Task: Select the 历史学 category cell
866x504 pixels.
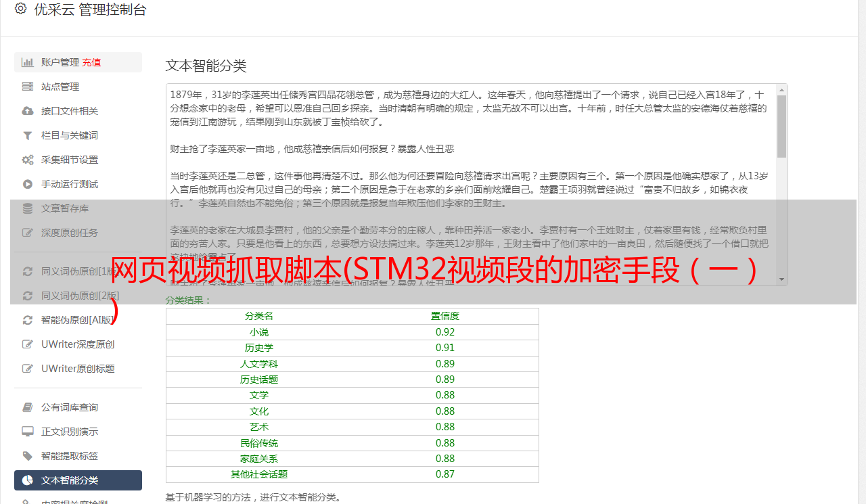Action: (259, 348)
